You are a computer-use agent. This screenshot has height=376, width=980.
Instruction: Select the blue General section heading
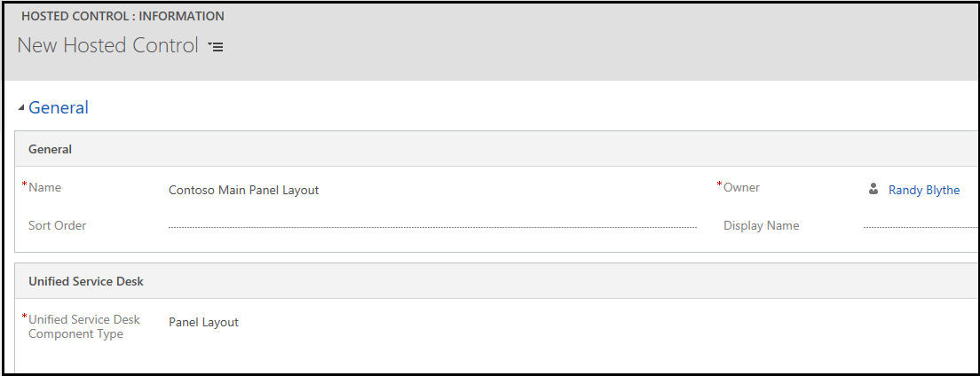[59, 107]
